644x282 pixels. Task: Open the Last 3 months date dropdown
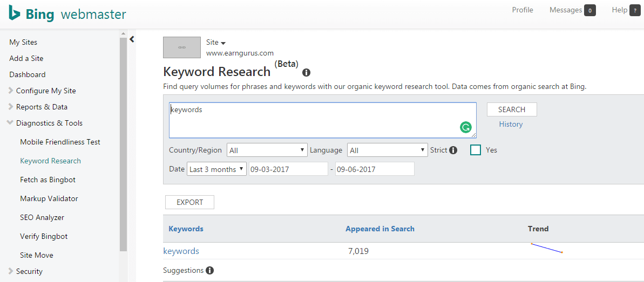[x=216, y=169]
